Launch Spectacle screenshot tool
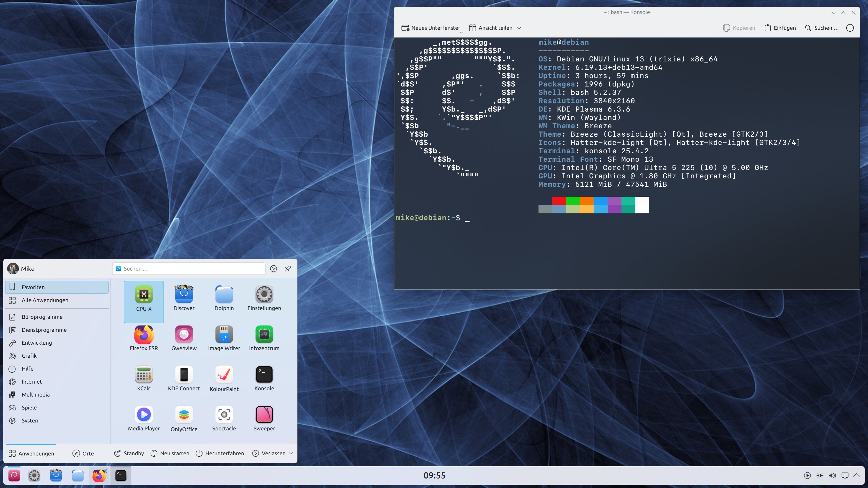868x488 pixels. [224, 418]
